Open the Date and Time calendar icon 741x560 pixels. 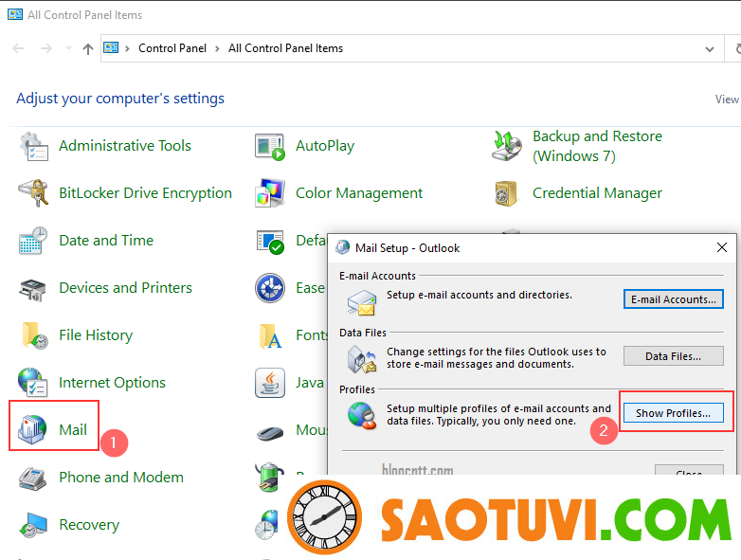coord(33,241)
